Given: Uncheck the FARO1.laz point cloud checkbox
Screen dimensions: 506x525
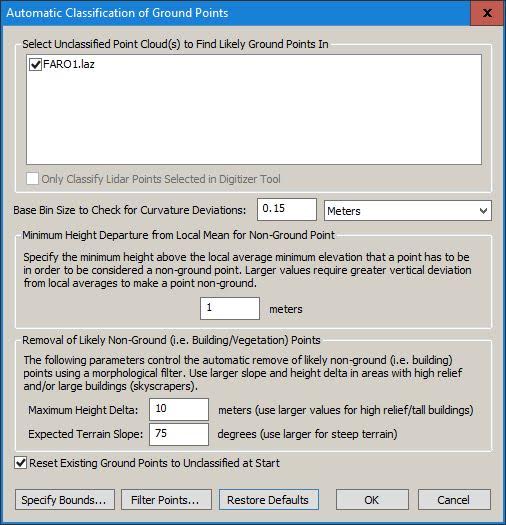Looking at the screenshot, I should click(35, 64).
